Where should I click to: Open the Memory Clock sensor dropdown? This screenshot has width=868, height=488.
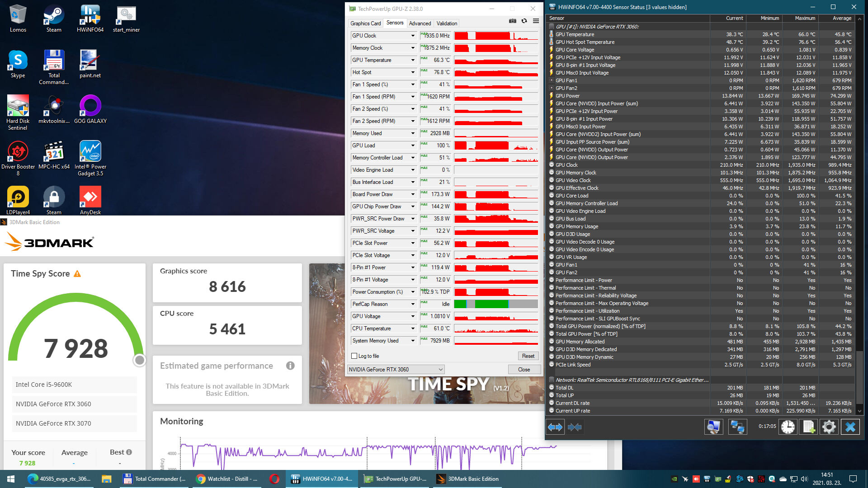point(412,48)
